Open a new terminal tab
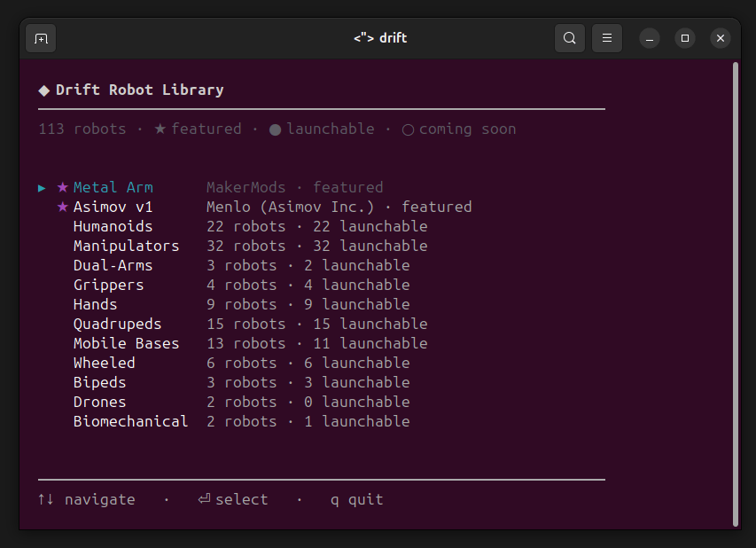Screen dimensions: 756x548 (41, 38)
